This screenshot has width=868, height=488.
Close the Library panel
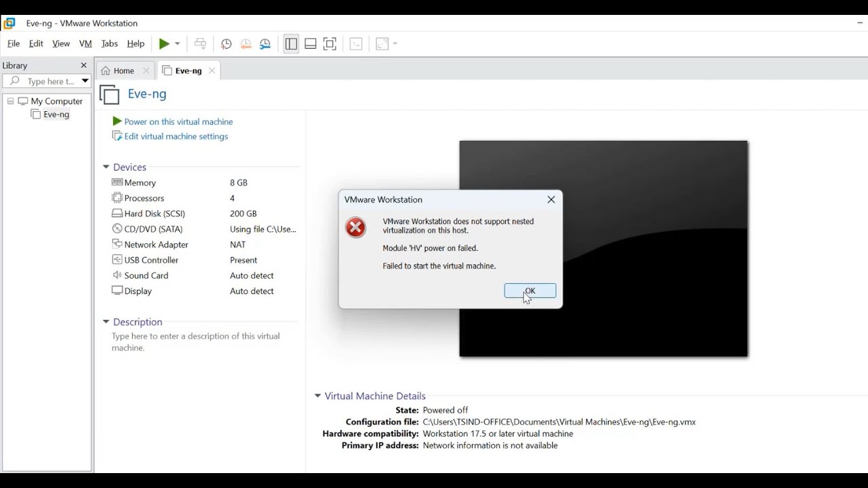pyautogui.click(x=84, y=66)
